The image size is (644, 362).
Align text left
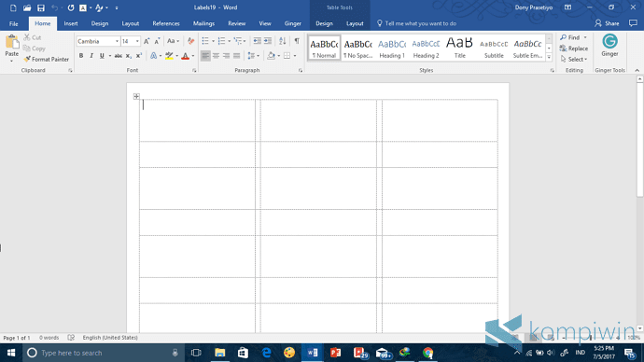[x=205, y=56]
